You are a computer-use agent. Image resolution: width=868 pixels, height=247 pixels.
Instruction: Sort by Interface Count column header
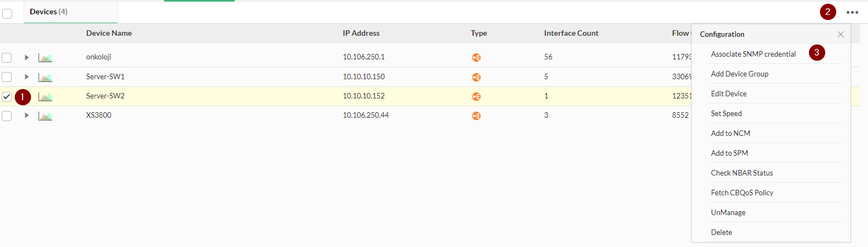(x=571, y=33)
